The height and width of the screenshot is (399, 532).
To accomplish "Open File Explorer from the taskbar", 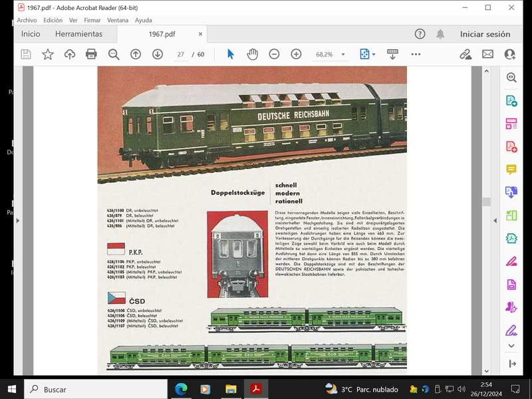I will 231,389.
